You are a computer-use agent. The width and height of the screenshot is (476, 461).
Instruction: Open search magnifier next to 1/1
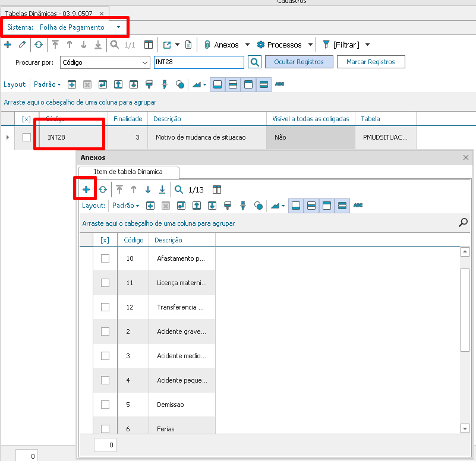tap(114, 45)
